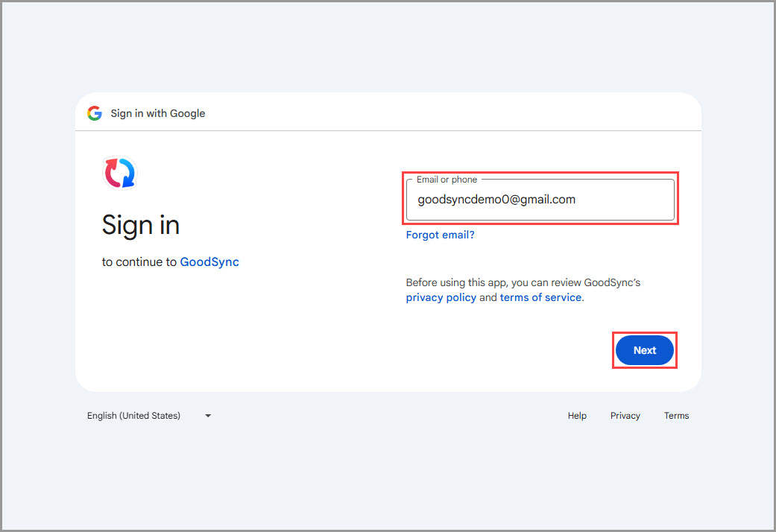Expand the English (United States) language dropdown
The width and height of the screenshot is (776, 532).
coord(149,416)
